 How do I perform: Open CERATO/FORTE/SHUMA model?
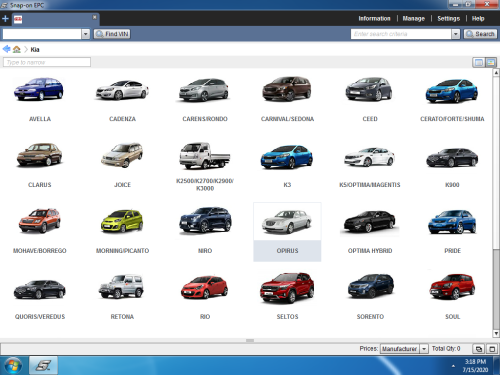pos(452,91)
